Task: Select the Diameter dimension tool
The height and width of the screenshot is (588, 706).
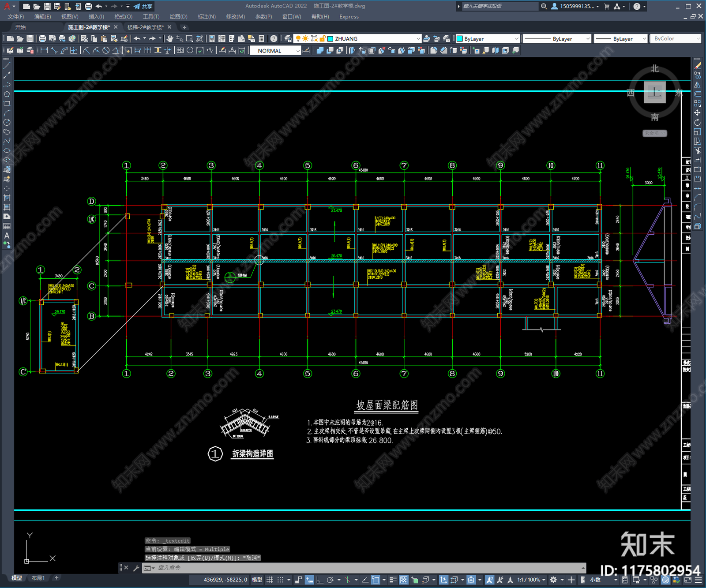Action: 106,50
